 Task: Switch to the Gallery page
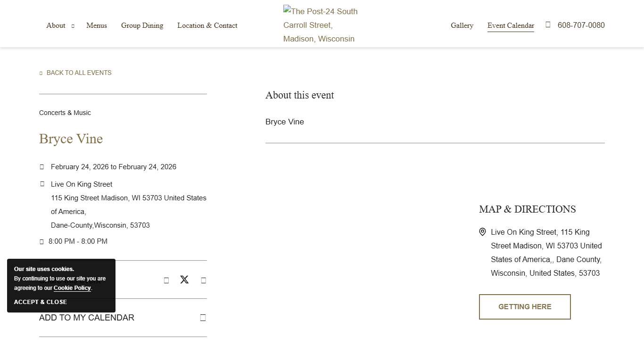point(462,25)
